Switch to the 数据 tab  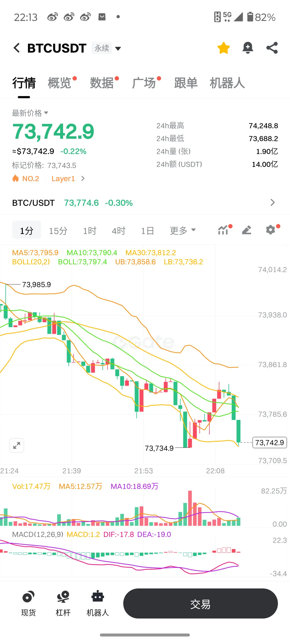pos(102,83)
